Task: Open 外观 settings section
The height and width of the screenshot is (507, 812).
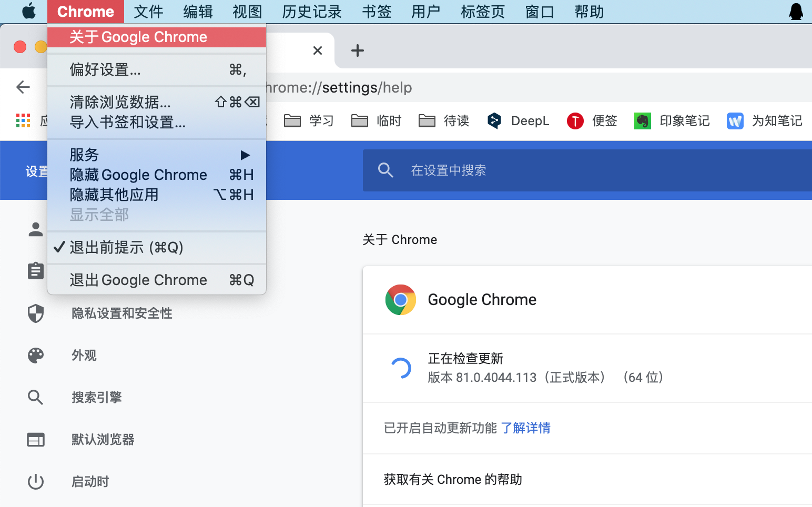Action: click(x=84, y=356)
